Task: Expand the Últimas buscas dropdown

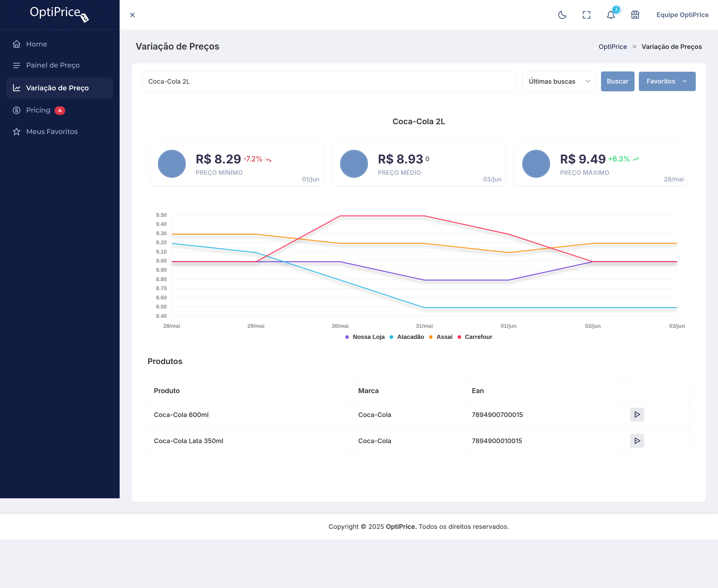Action: coord(559,81)
